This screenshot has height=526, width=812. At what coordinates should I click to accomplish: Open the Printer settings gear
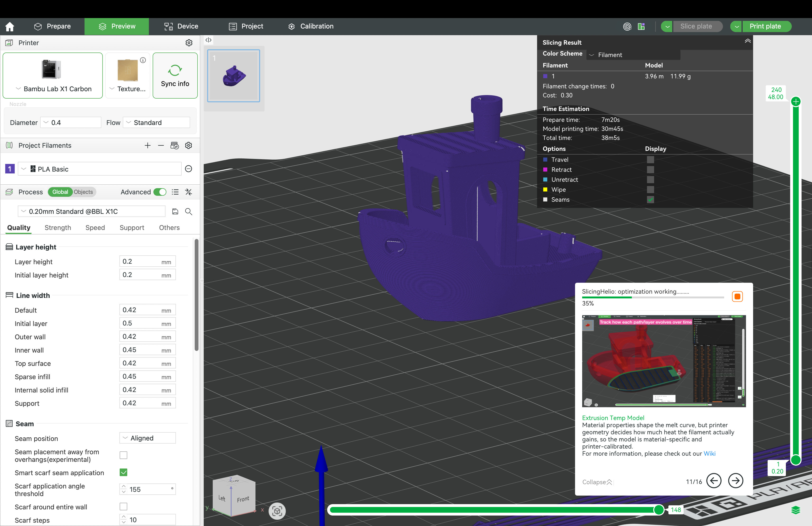(189, 43)
